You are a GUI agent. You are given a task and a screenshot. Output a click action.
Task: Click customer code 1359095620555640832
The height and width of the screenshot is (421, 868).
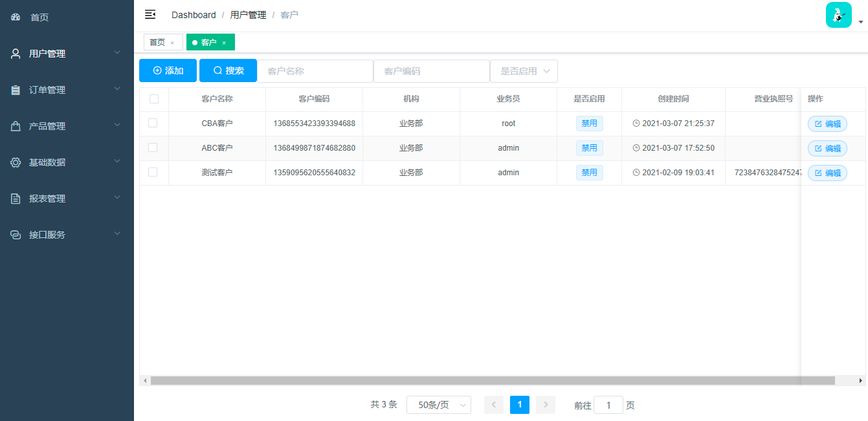pyautogui.click(x=314, y=173)
